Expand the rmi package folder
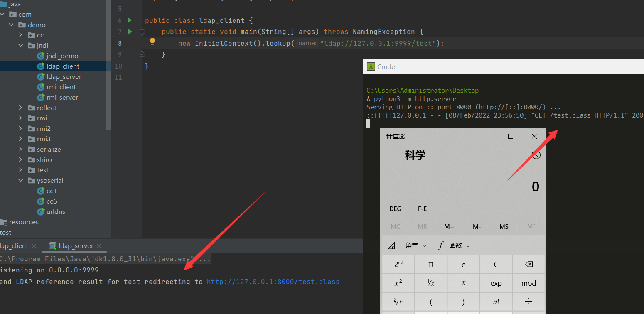This screenshot has width=644, height=314. pos(21,118)
